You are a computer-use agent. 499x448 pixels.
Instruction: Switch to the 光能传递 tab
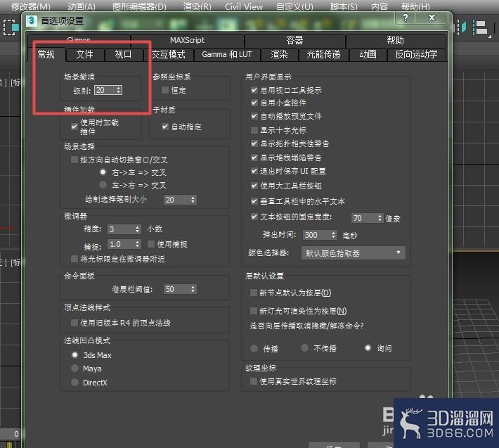[x=324, y=54]
